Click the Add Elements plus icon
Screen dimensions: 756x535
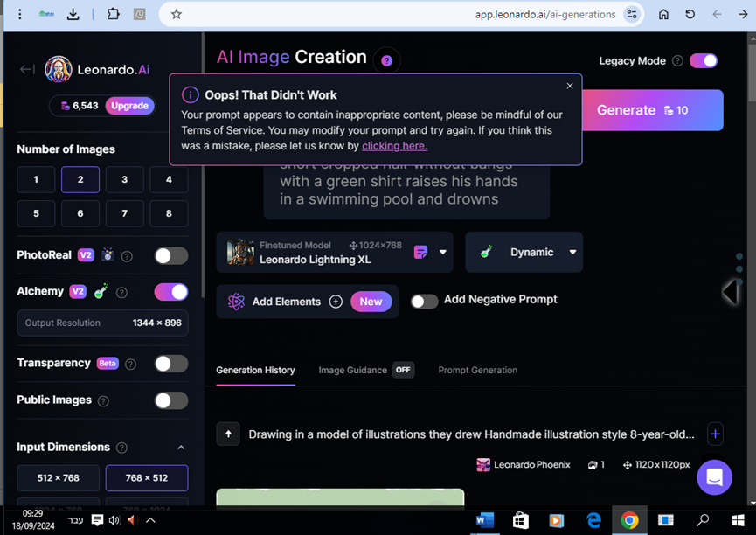coord(336,302)
